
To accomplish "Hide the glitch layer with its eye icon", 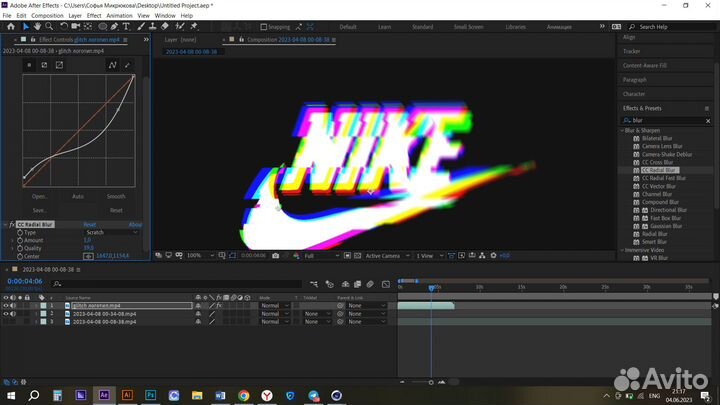I will click(6, 305).
